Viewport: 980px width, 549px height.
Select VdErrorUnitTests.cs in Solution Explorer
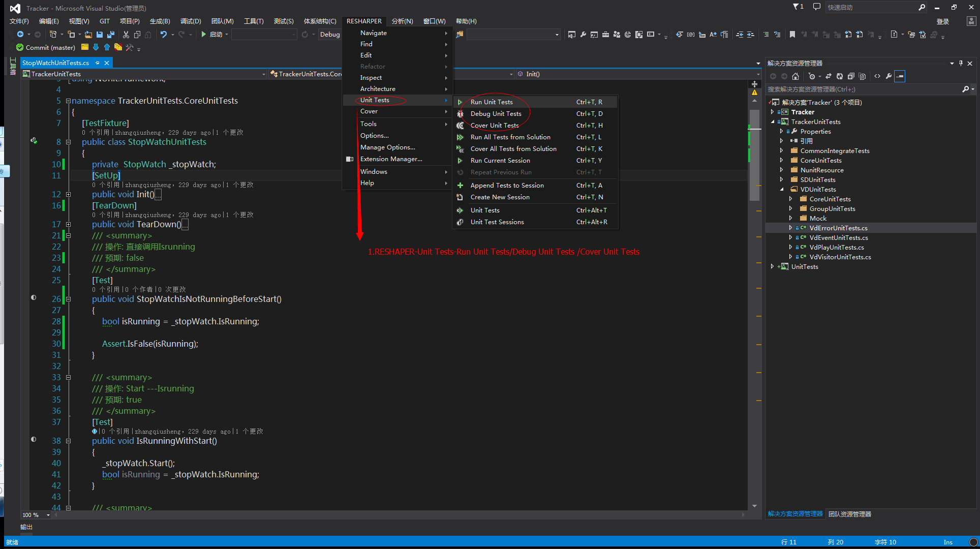pos(838,228)
